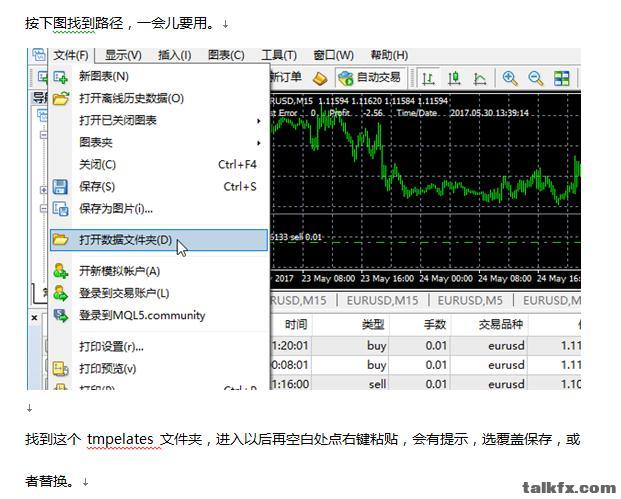Choose 保存为图片(i)... entry

point(158,208)
